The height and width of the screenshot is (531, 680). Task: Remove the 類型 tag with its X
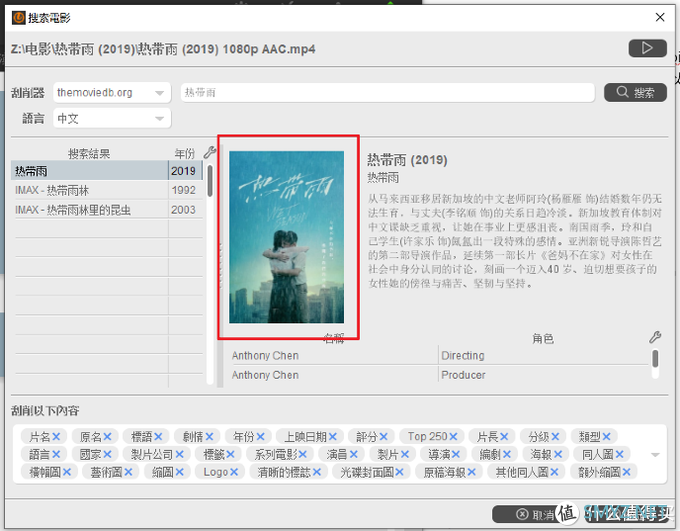click(606, 436)
